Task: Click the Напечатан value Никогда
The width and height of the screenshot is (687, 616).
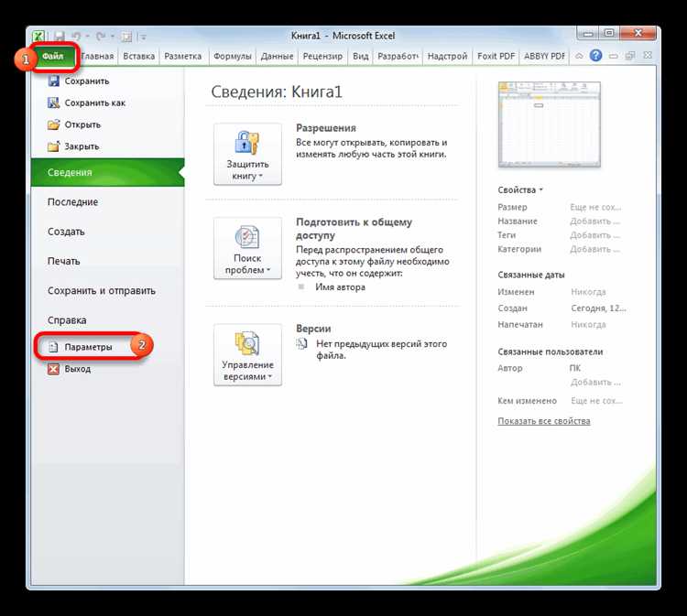Action: 588,324
